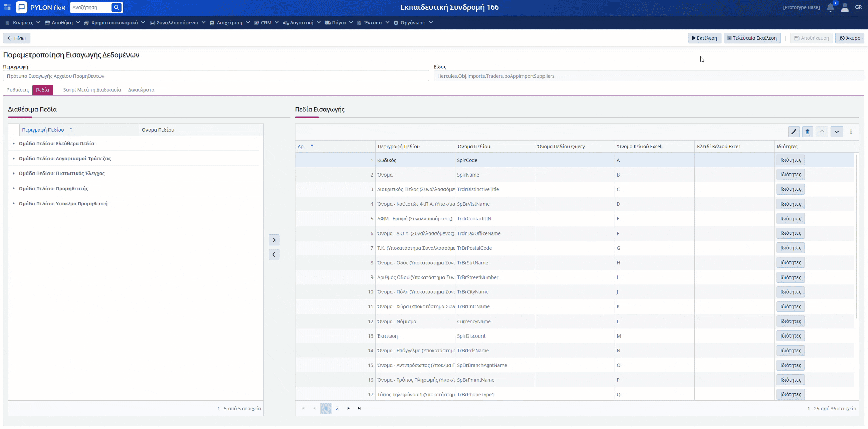868x429 pixels.
Task: Go to page 2 of the grid
Action: 337,408
